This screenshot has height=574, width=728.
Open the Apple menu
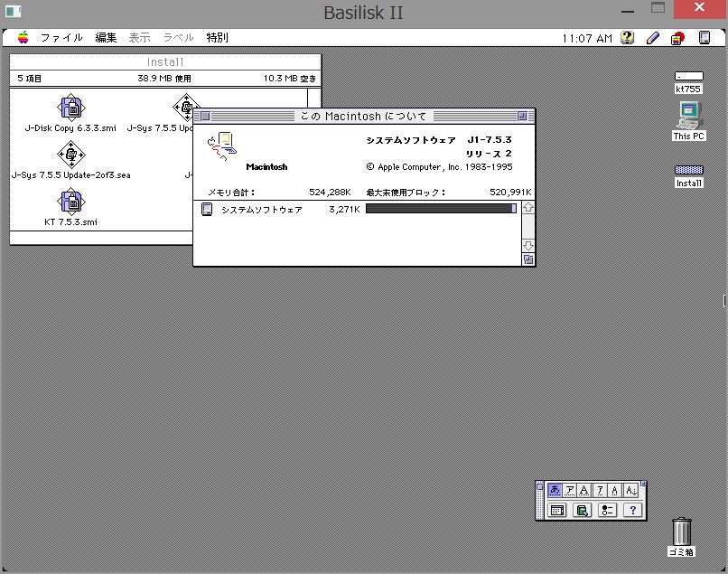click(23, 38)
